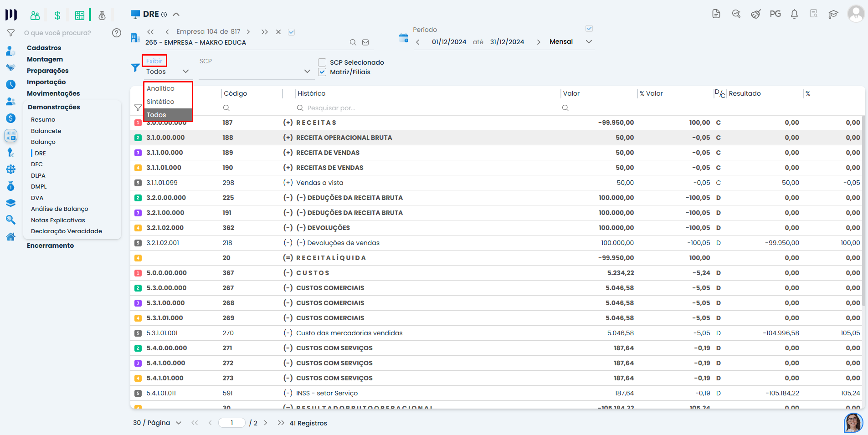Click the graduation cap icon
The width and height of the screenshot is (868, 435).
click(x=833, y=14)
